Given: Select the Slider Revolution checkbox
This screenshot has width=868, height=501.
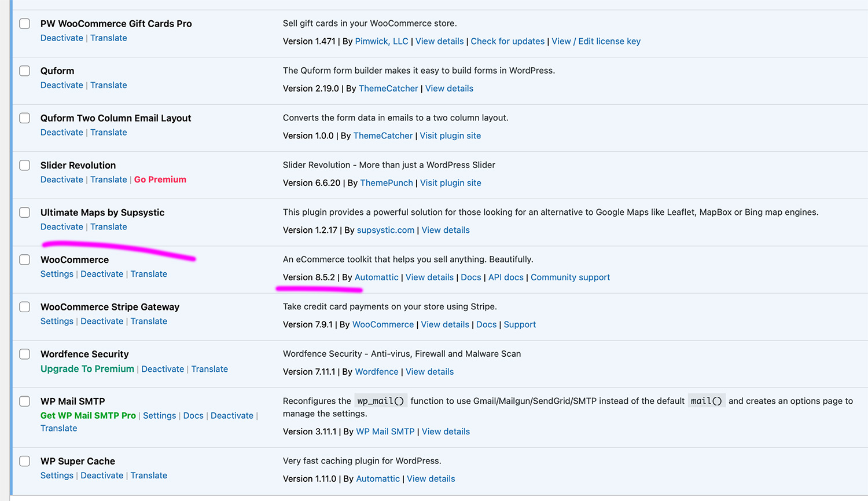Looking at the screenshot, I should [25, 165].
